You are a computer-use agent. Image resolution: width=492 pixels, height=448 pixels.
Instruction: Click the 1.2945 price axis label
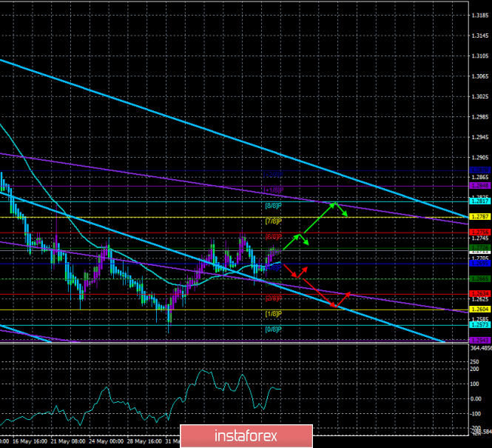[480, 137]
